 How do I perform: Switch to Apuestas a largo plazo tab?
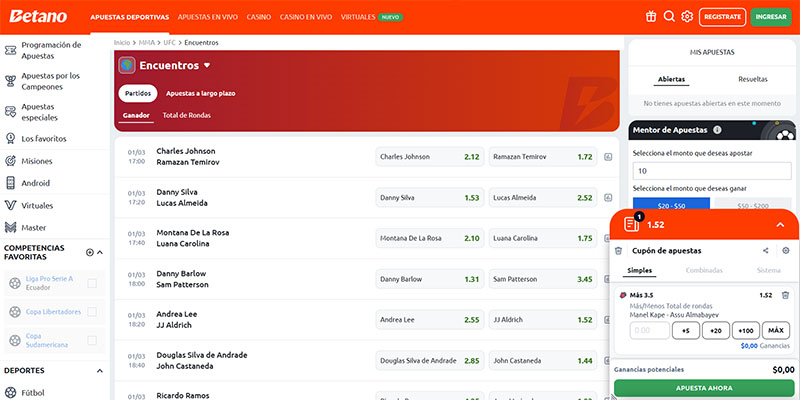click(201, 94)
